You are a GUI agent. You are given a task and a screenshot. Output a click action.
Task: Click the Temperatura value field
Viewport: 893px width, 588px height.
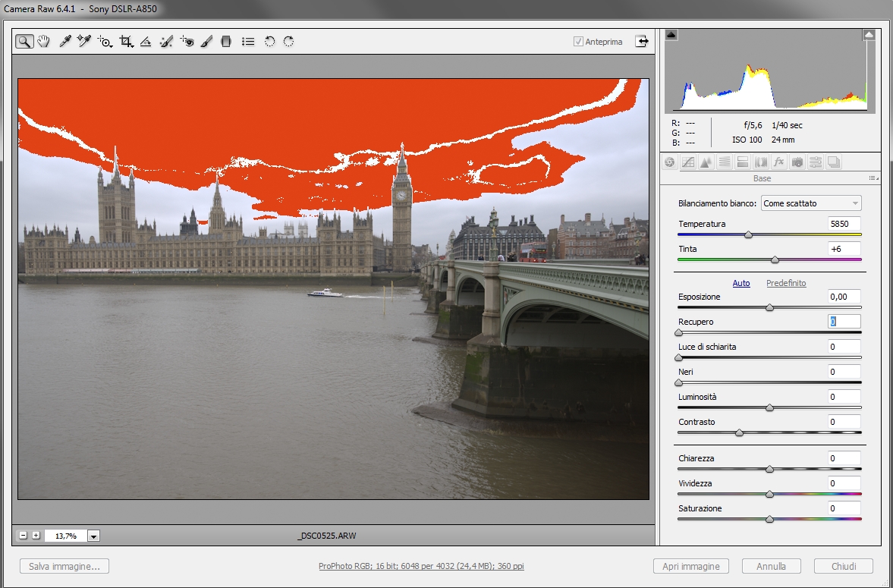point(844,224)
